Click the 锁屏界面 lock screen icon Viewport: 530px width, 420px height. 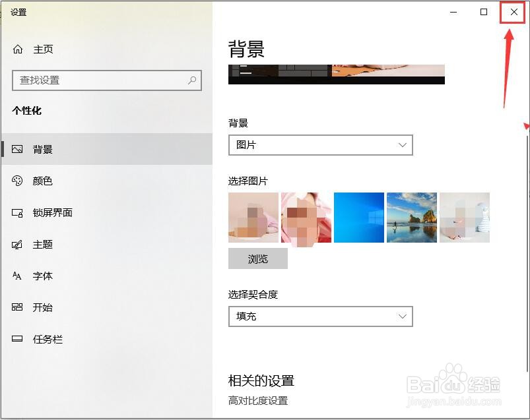pos(17,213)
